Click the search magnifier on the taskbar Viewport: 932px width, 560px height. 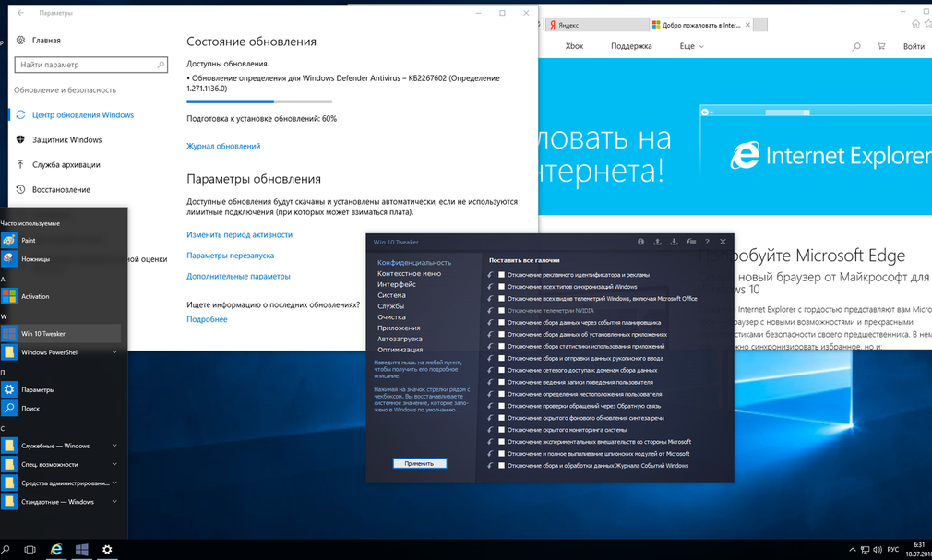tap(6, 549)
